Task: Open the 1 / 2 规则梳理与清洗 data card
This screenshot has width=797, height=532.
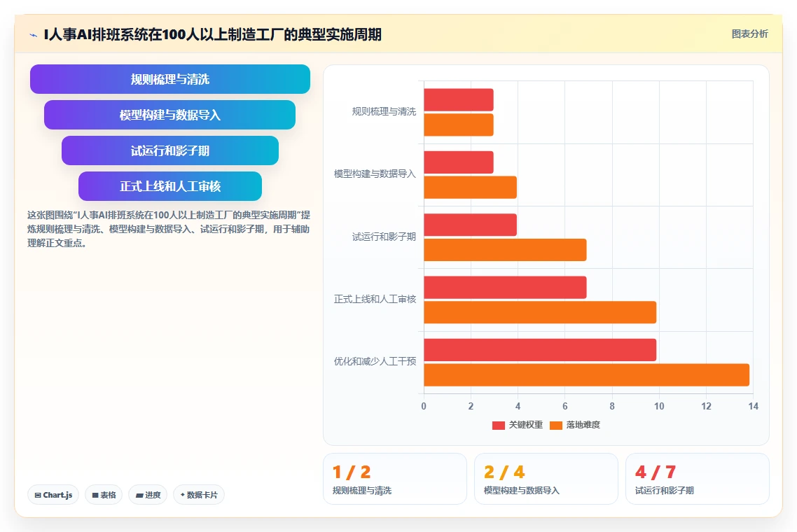Action: (395, 479)
